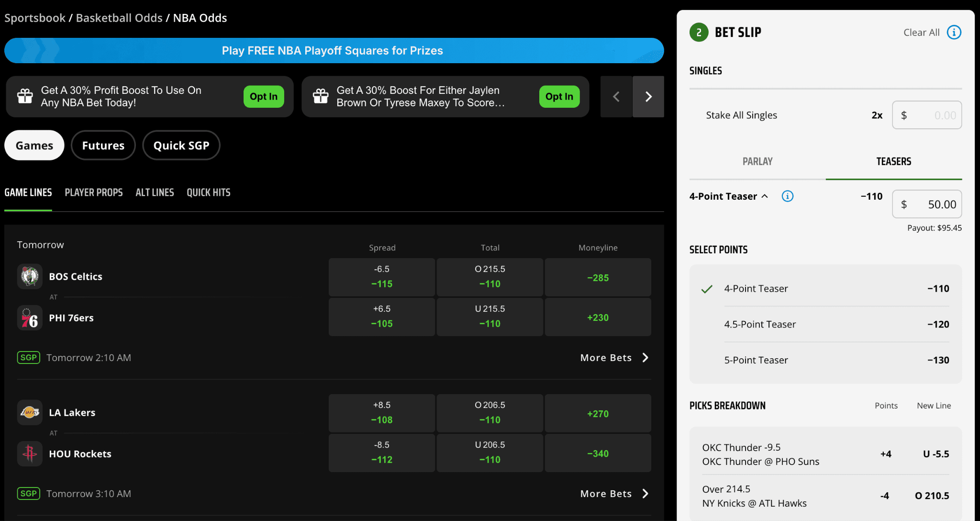980x521 pixels.
Task: Expand More Bets for Lakers game
Action: click(x=614, y=494)
